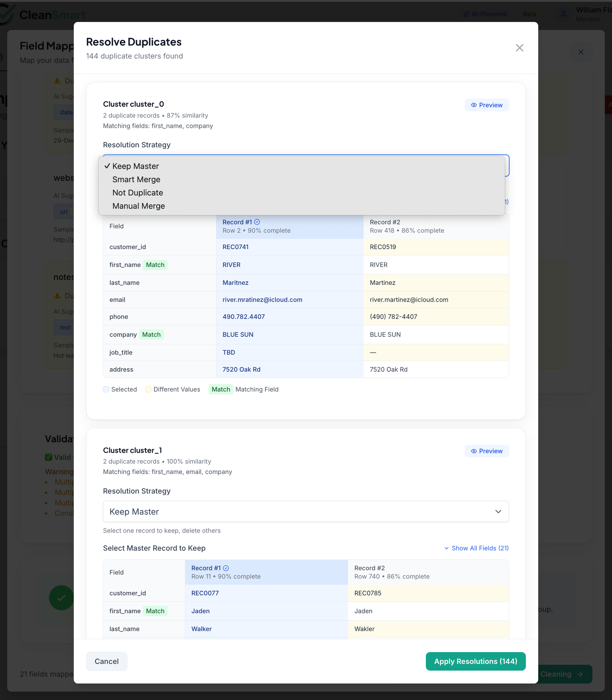Close the Field Mapping panel behind the modal
The image size is (612, 700).
[580, 52]
